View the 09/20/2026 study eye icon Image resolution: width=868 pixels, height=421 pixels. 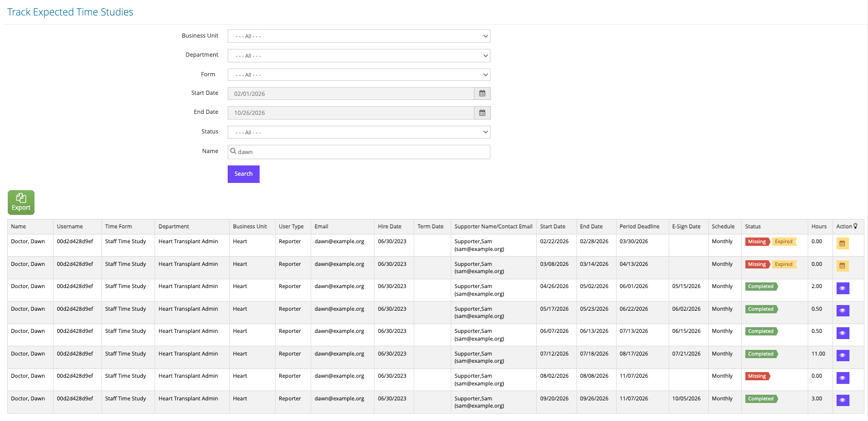[843, 400]
